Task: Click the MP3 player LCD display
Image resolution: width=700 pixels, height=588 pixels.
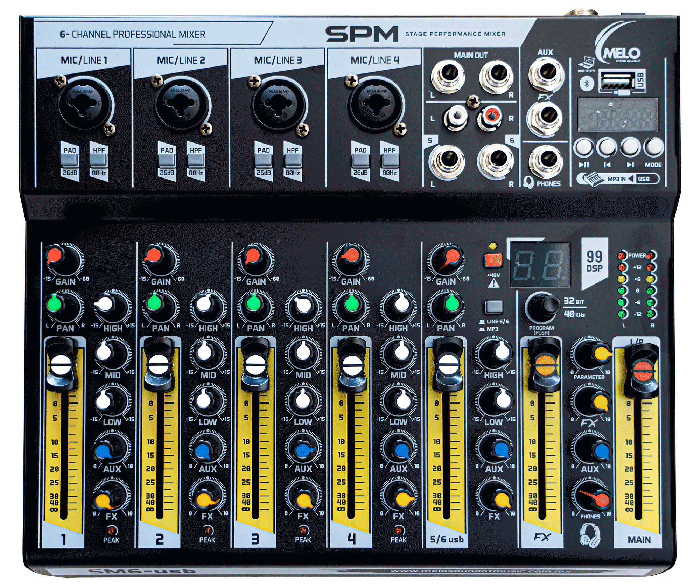Action: pyautogui.click(x=618, y=115)
